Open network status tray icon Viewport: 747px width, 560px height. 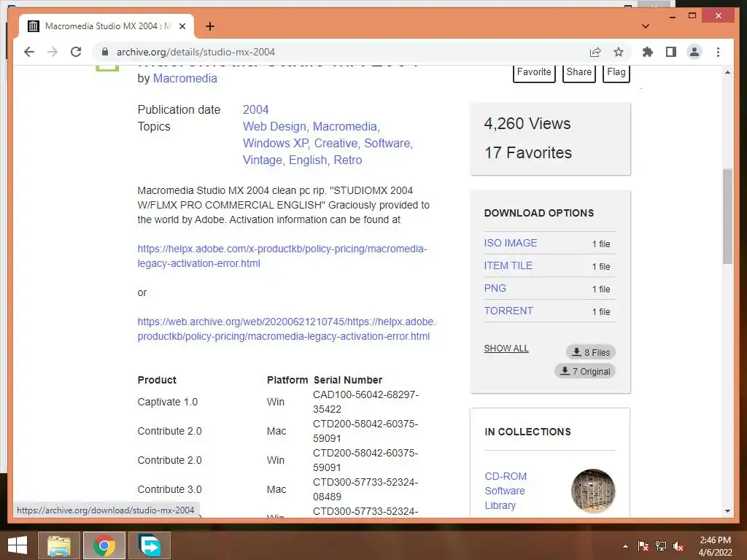coord(661,546)
